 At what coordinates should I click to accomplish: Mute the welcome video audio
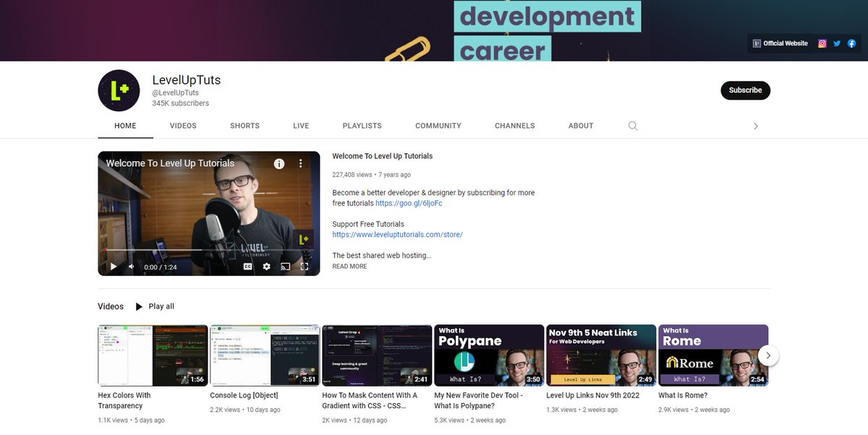click(131, 266)
